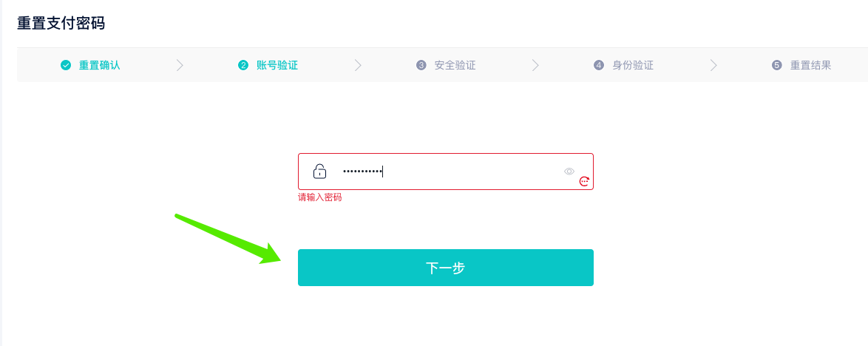Viewport: 868px width, 346px height.
Task: Click the chevron after 账号验证 step
Action: coord(358,65)
